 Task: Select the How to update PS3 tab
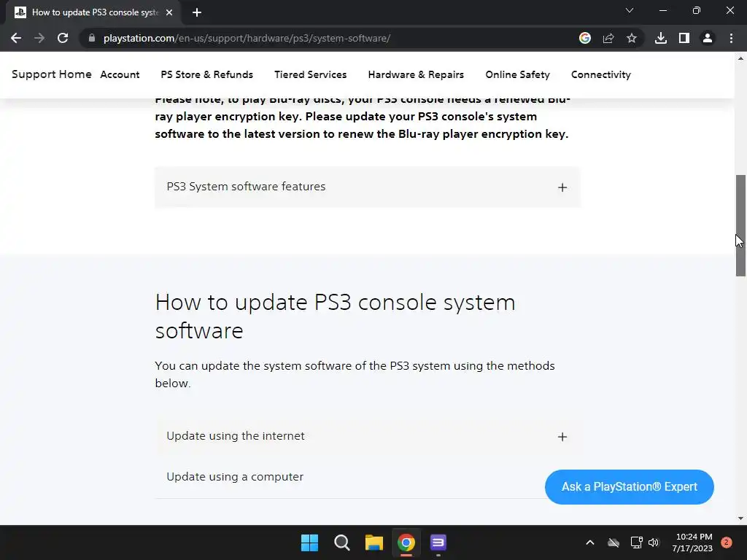94,12
